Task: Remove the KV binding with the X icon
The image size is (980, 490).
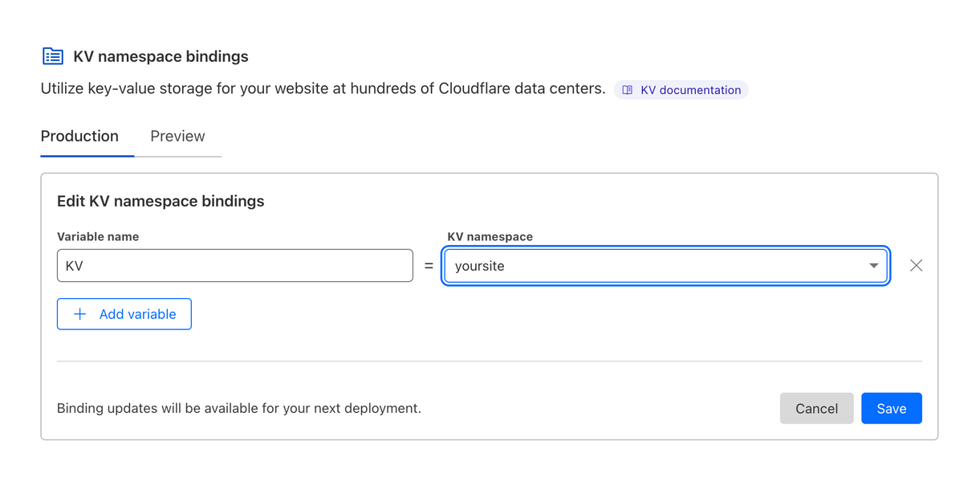Action: [x=916, y=266]
